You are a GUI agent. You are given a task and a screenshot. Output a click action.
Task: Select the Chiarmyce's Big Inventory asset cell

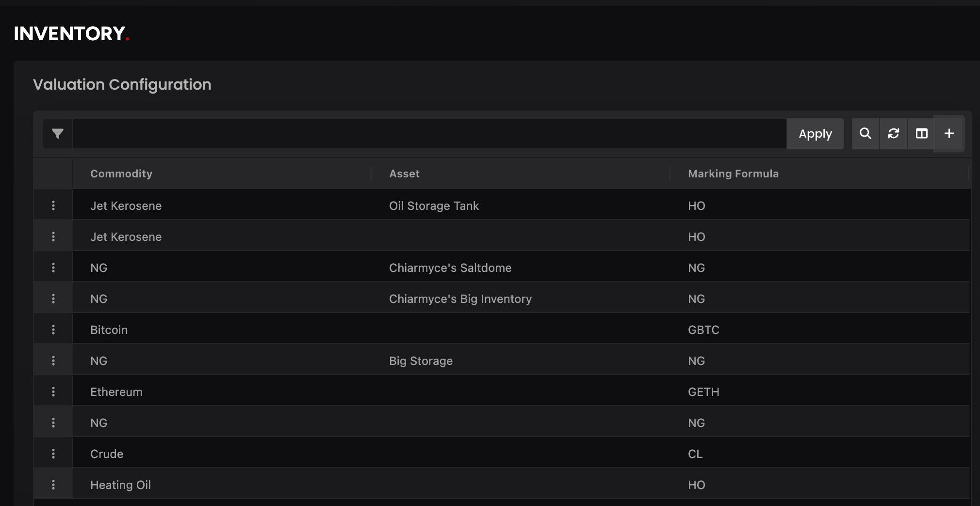click(460, 299)
